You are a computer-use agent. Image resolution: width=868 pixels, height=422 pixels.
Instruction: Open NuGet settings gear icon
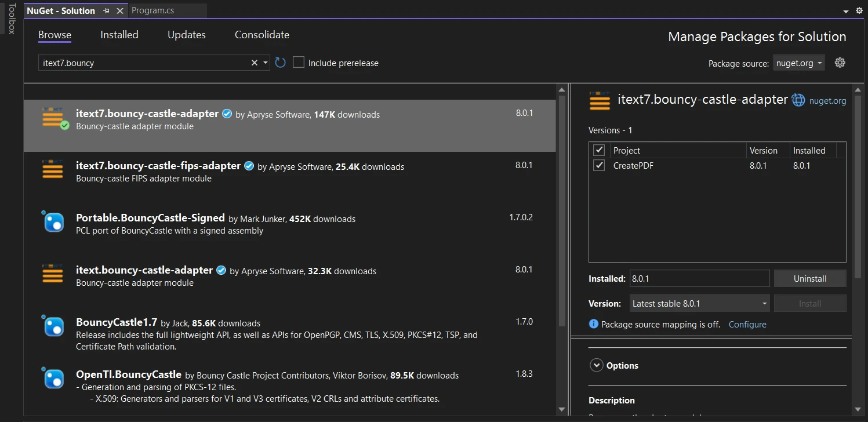tap(840, 63)
